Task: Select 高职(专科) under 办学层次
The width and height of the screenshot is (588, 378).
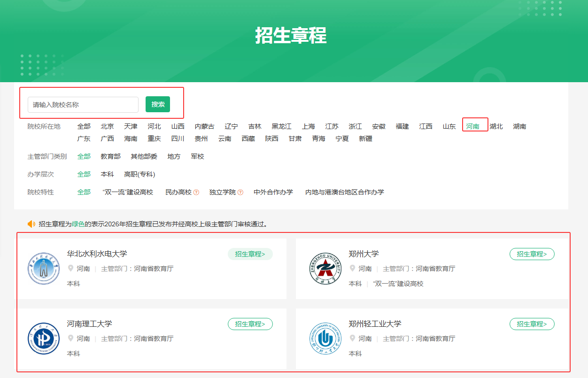Action: tap(139, 174)
